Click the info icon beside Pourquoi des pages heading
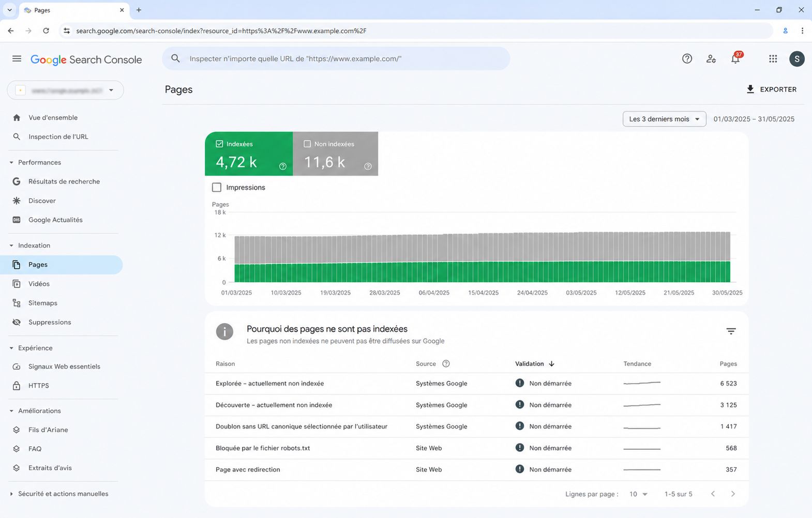 click(x=224, y=332)
